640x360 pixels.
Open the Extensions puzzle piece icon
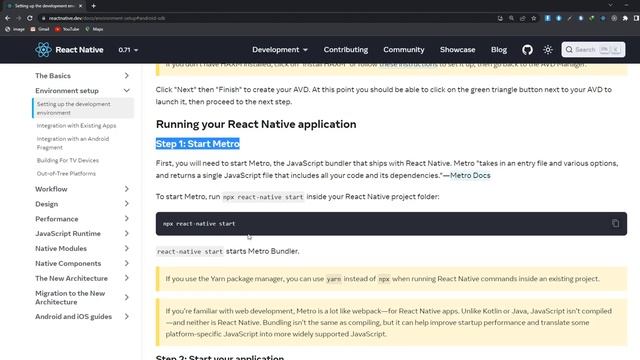pyautogui.click(x=625, y=18)
